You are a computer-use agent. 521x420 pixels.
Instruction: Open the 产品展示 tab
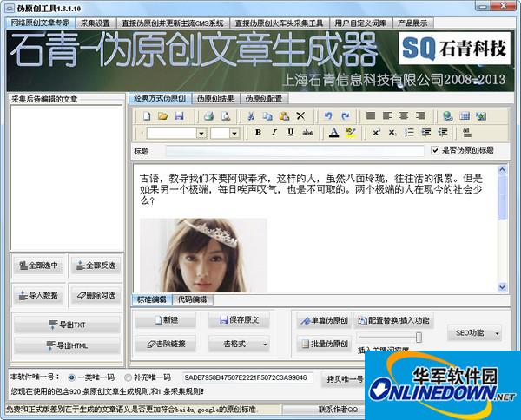412,23
